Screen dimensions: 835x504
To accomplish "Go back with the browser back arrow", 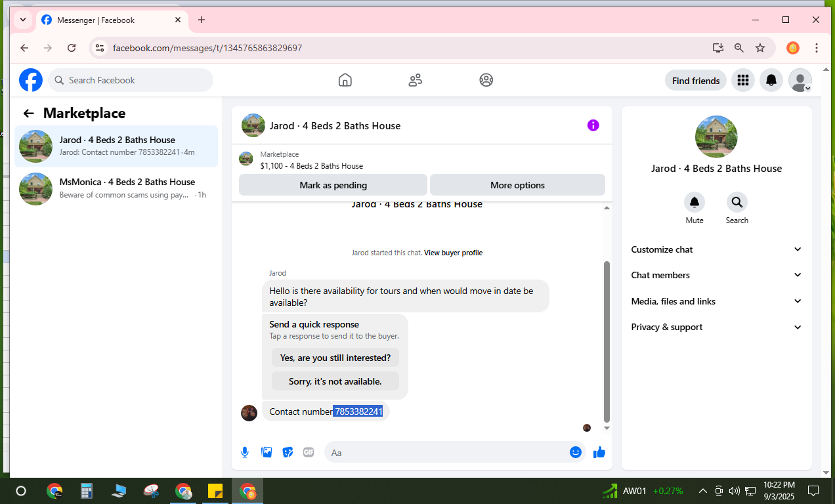I will pos(24,48).
